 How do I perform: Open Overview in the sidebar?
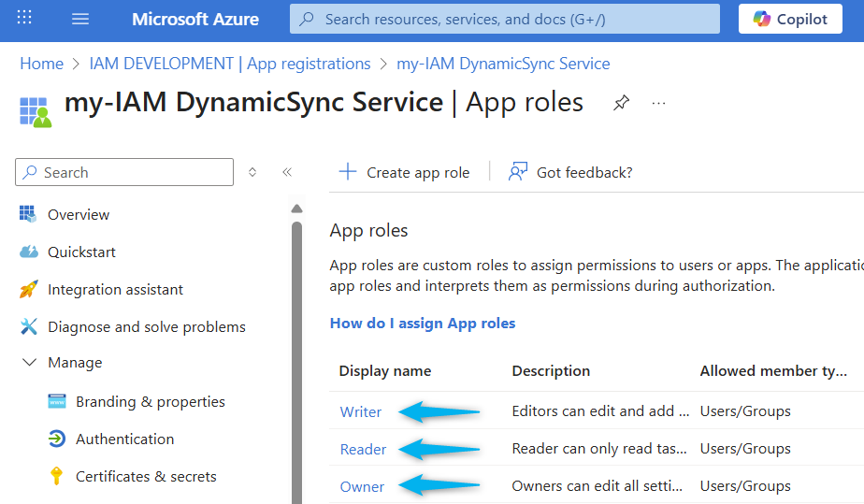[x=79, y=214]
